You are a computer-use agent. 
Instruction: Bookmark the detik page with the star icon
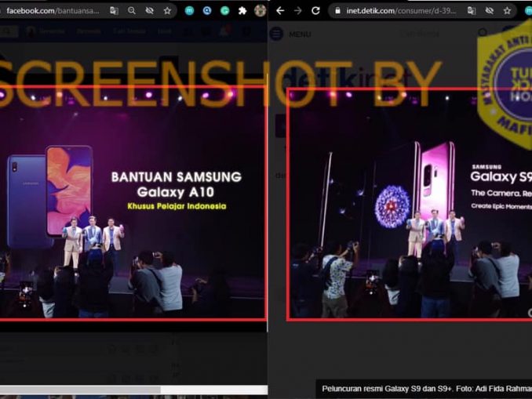507,11
